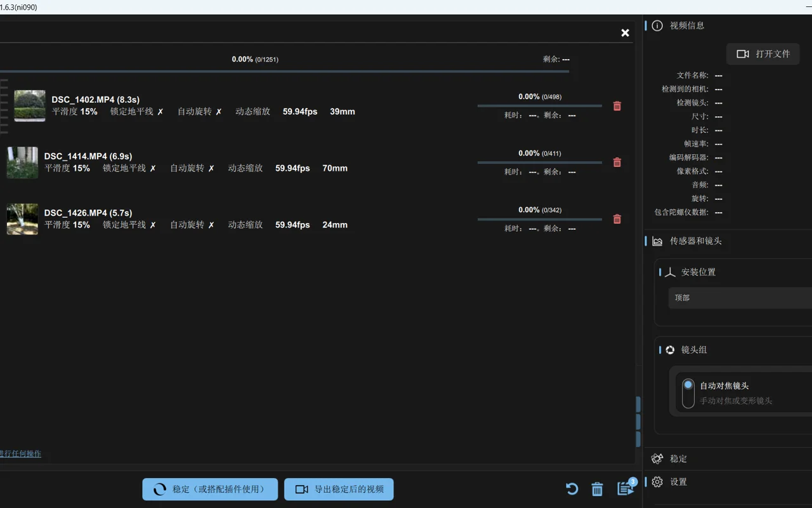Image resolution: width=812 pixels, height=508 pixels.
Task: Open the 顶部 mounting position dropdown
Action: [740, 298]
